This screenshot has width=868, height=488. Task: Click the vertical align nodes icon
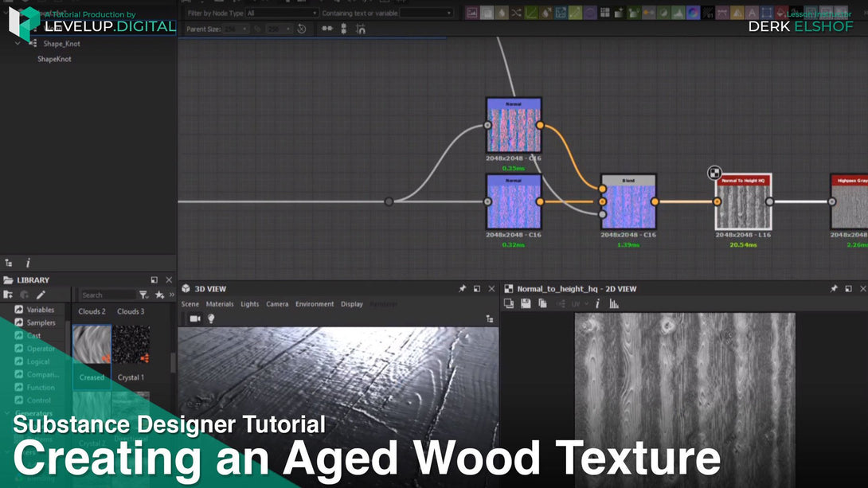(x=344, y=29)
